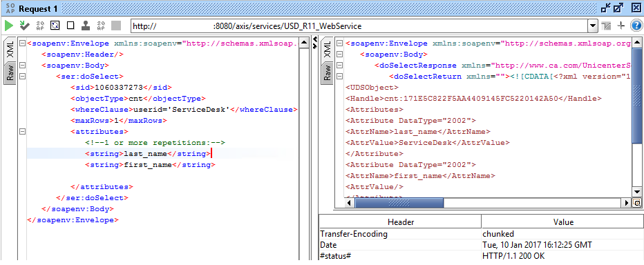Image resolution: width=644 pixels, height=265 pixels.
Task: Click the response vertical scroll-down arrow
Action: coord(637,193)
